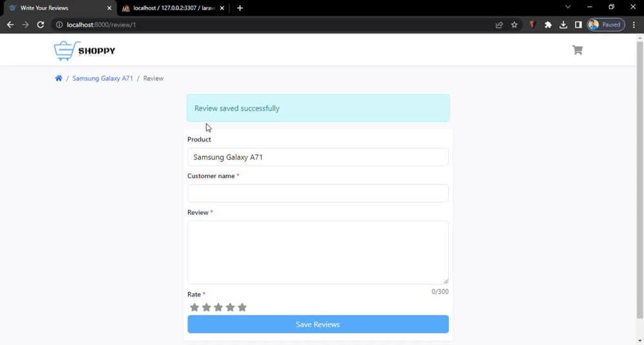This screenshot has height=345, width=644.
Task: Click the Shoppy logo
Action: coord(84,50)
